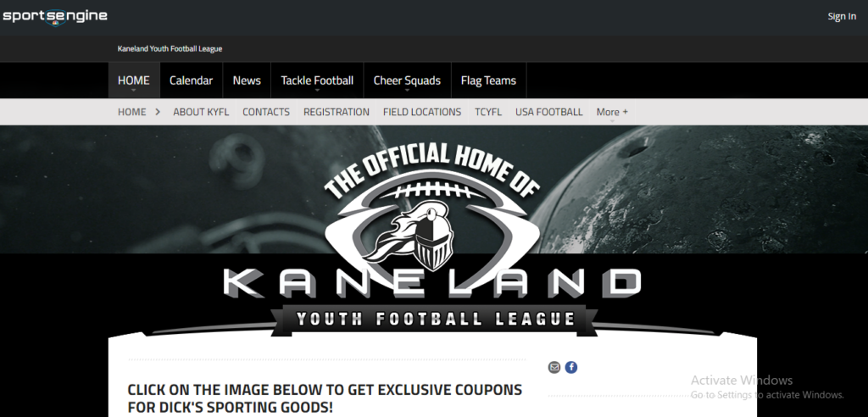Screen dimensions: 868x417
Task: View FIELD LOCATIONS
Action: [422, 112]
